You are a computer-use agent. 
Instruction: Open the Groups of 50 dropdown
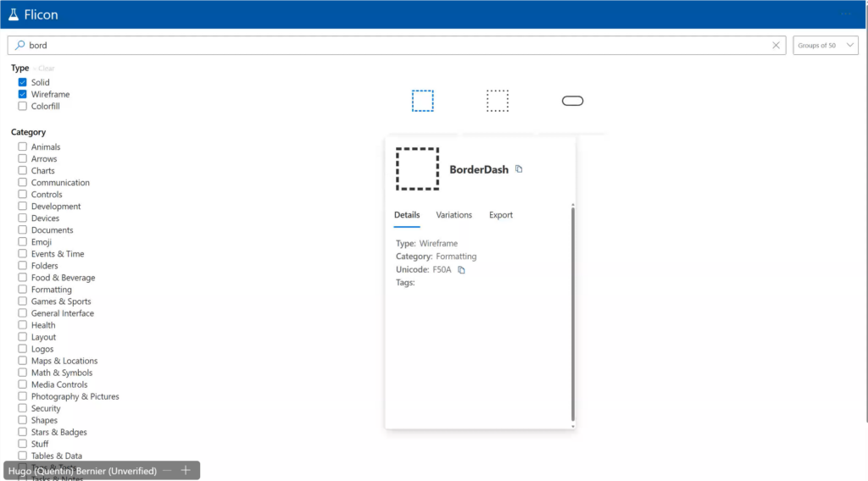[x=826, y=46]
